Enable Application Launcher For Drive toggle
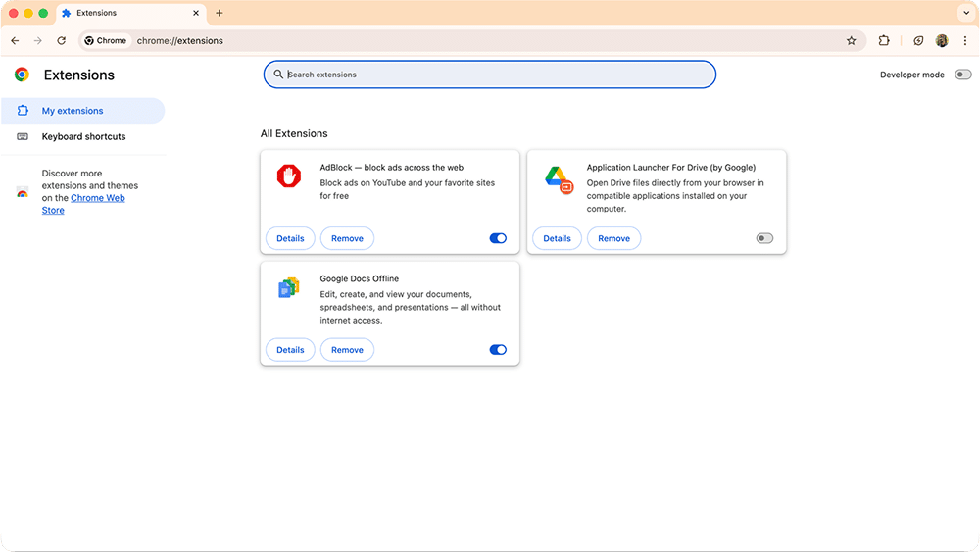 tap(764, 238)
